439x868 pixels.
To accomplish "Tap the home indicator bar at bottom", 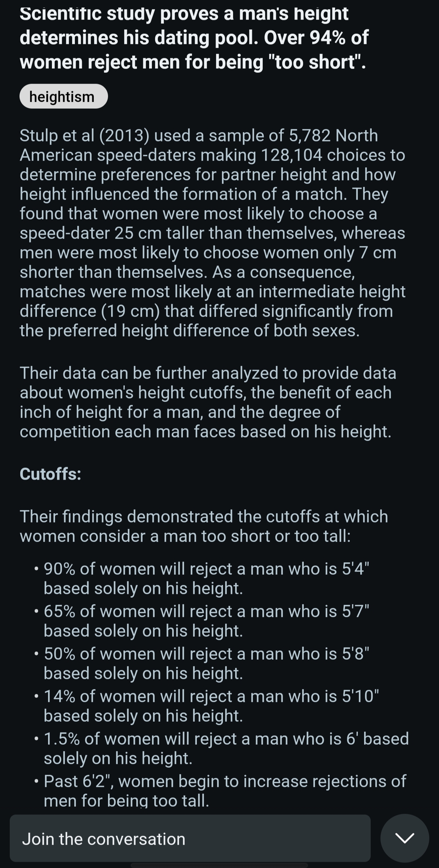I will 219,866.
